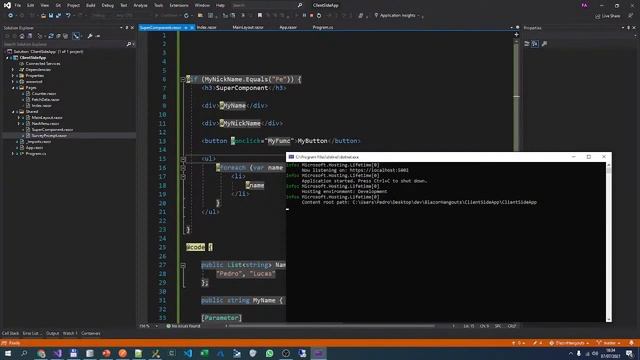Collapse the Shared folder node

click(13, 111)
